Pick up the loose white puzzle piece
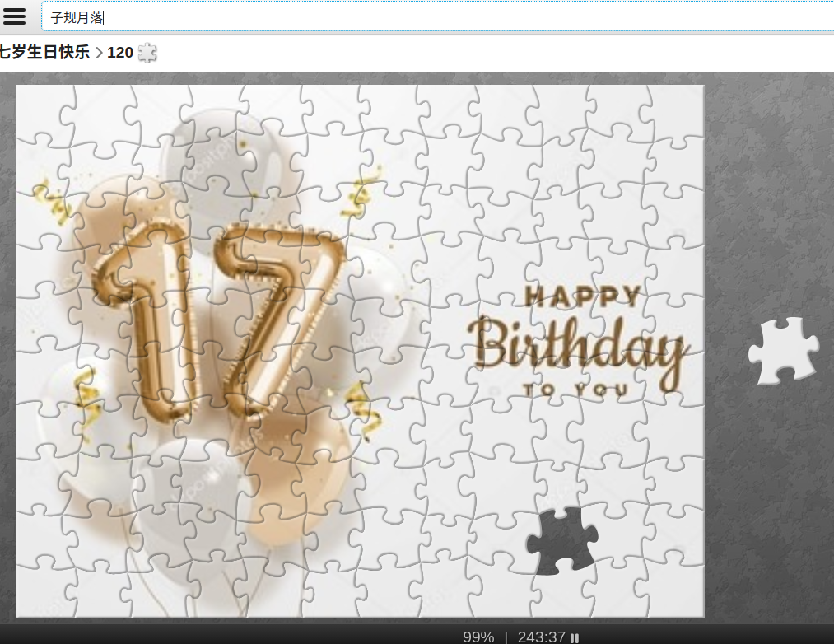The width and height of the screenshot is (834, 644). point(784,351)
